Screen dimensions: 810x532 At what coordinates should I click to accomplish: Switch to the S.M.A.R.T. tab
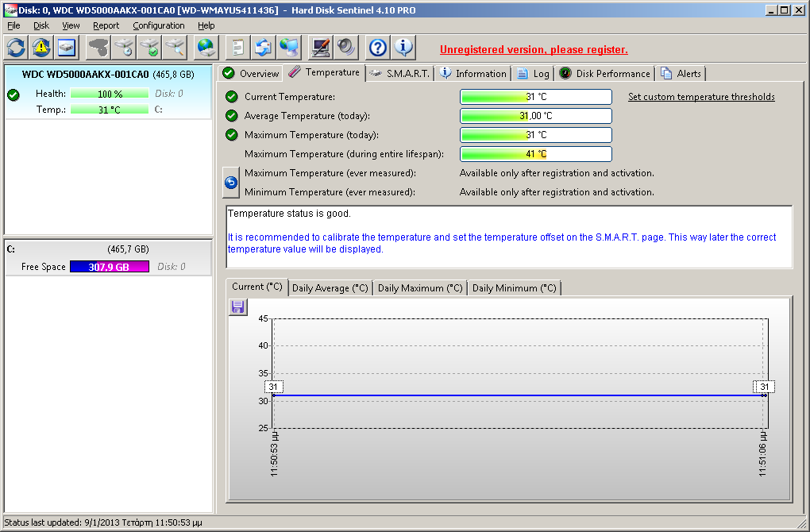click(399, 73)
